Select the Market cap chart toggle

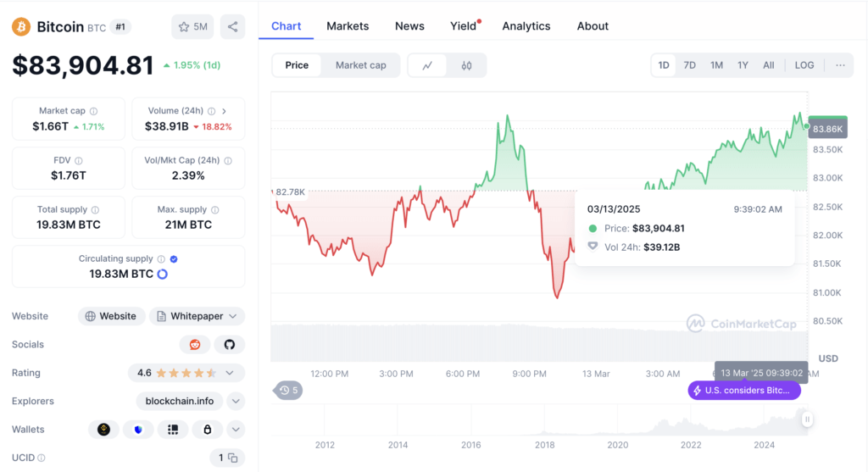pos(361,65)
